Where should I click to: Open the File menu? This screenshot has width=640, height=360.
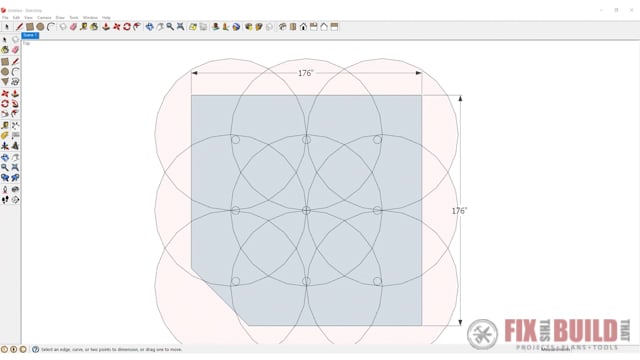tap(5, 18)
